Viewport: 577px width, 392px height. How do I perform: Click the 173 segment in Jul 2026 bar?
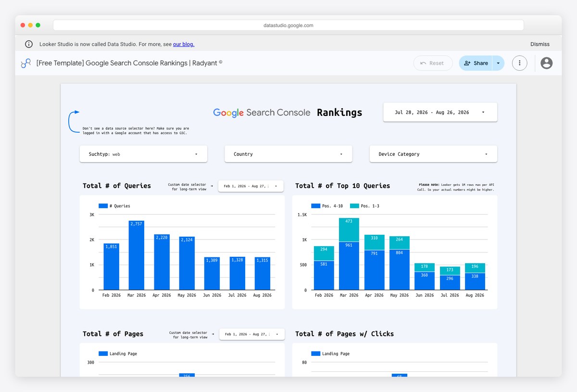pos(450,271)
